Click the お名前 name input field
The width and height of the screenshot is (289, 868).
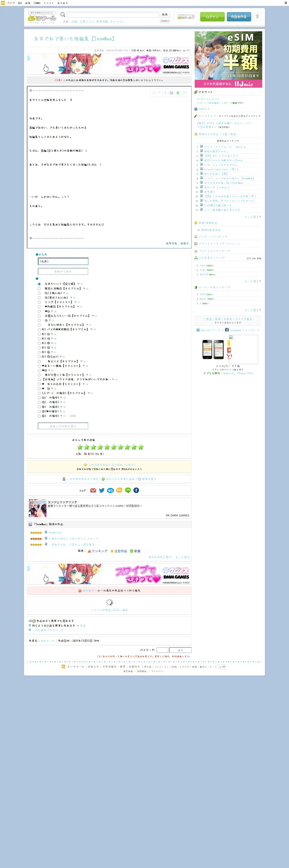pos(63,261)
